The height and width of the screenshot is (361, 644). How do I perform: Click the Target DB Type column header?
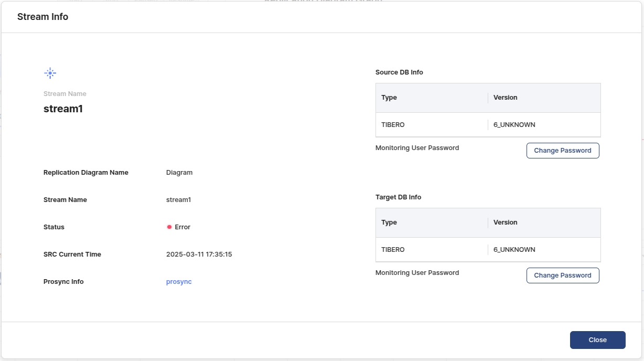389,222
